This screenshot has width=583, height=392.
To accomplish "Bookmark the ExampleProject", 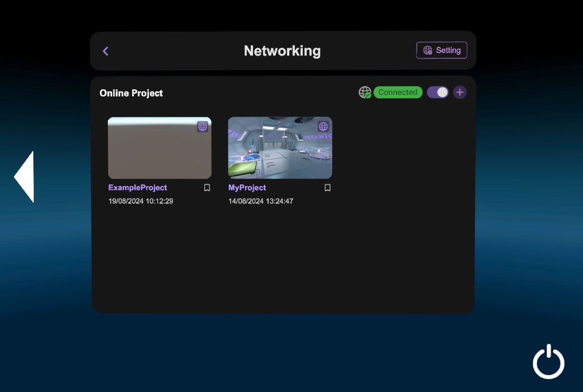I will point(207,188).
